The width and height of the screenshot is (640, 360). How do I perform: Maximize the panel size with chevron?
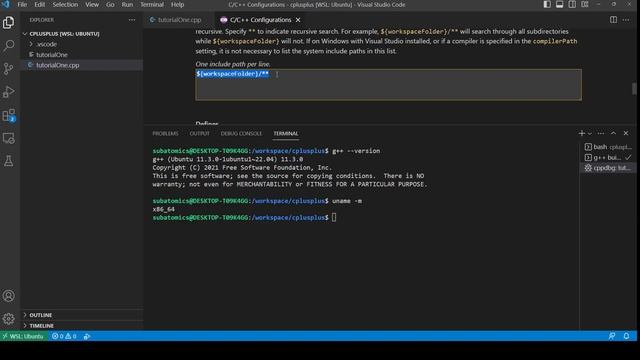[613, 133]
